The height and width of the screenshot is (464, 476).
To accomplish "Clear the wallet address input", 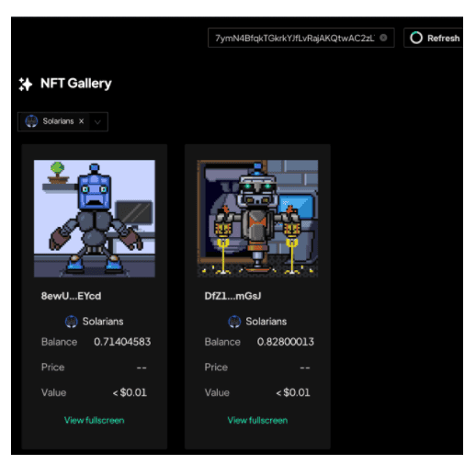I will point(383,38).
